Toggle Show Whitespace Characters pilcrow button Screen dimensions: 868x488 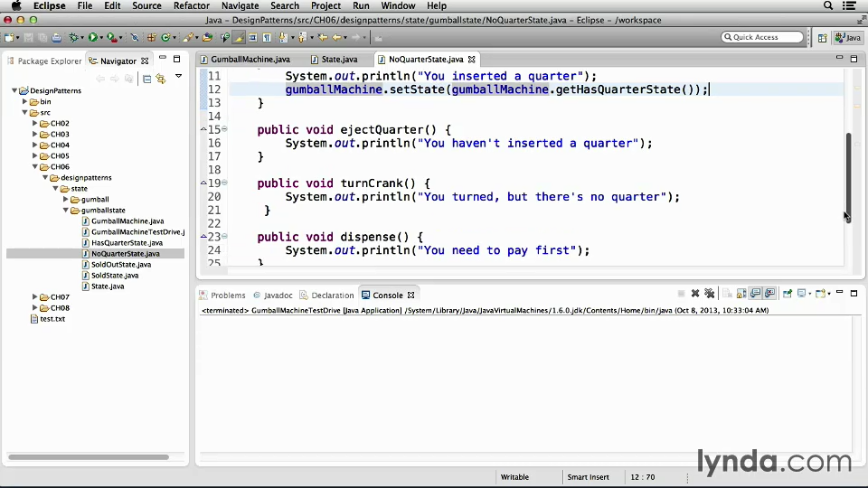pos(267,38)
